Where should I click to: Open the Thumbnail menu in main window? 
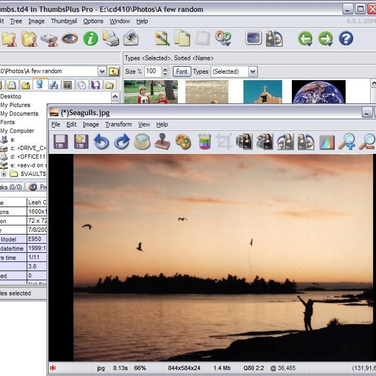click(x=64, y=21)
